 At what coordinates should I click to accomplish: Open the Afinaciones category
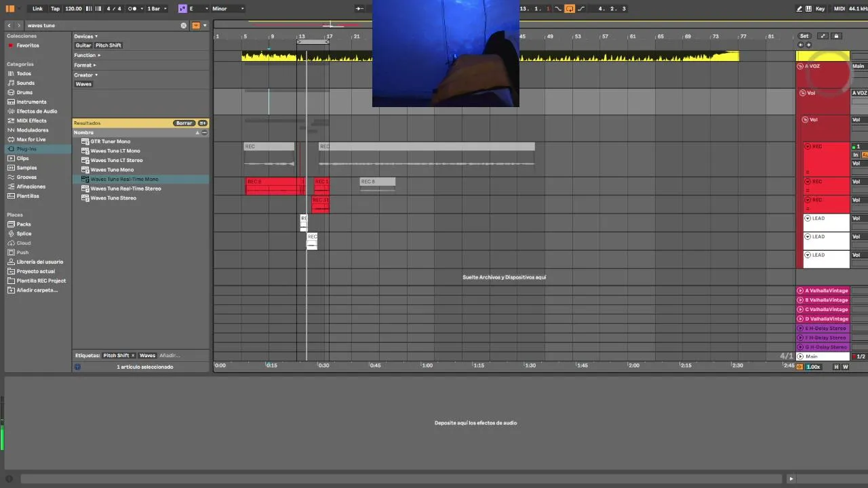[31, 186]
